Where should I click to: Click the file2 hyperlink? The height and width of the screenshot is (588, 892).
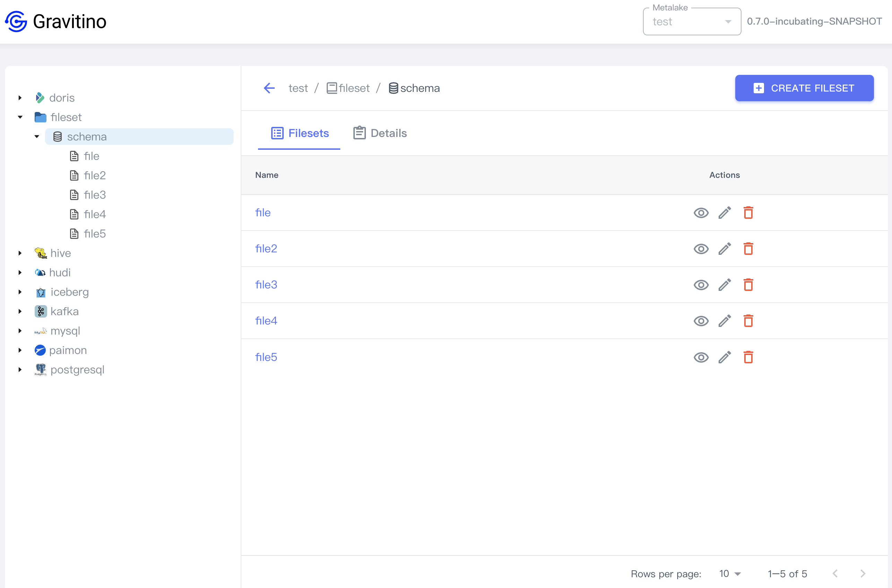click(x=265, y=248)
